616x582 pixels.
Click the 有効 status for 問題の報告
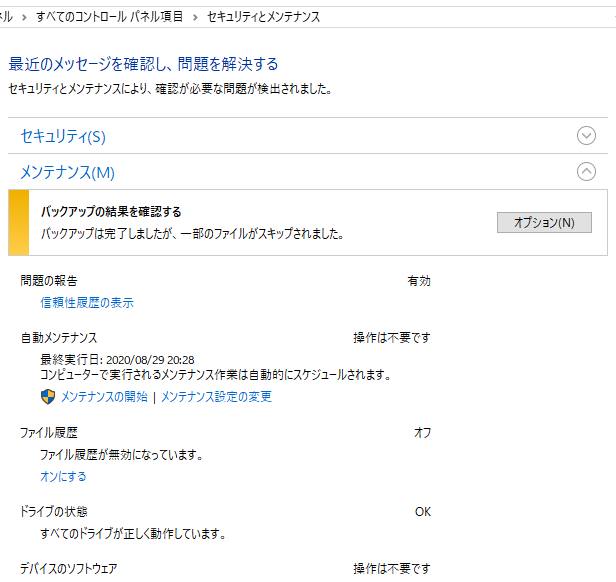pos(418,282)
